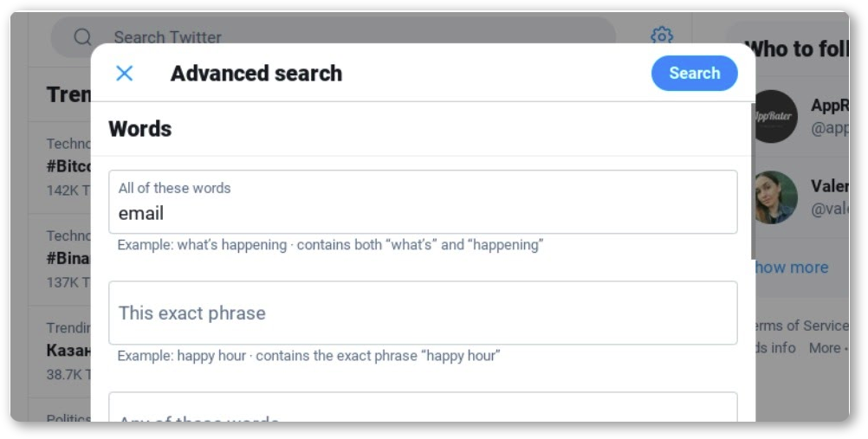Open AppRater profile avatar
Viewport: 868px width, 439px height.
tap(775, 116)
